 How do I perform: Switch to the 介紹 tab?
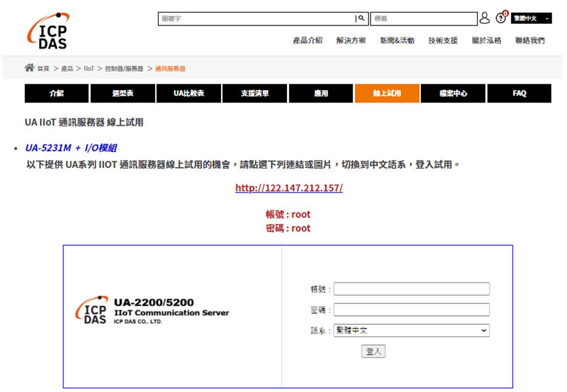tap(56, 93)
